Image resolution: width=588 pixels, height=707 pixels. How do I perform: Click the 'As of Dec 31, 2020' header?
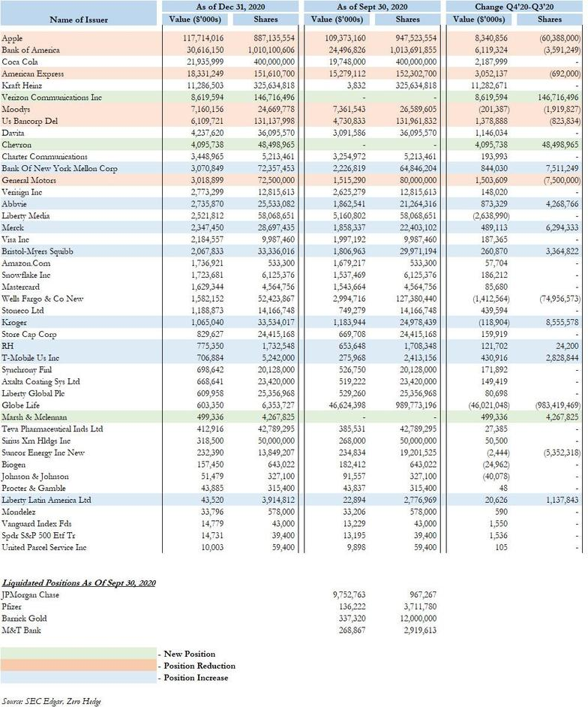pos(230,7)
